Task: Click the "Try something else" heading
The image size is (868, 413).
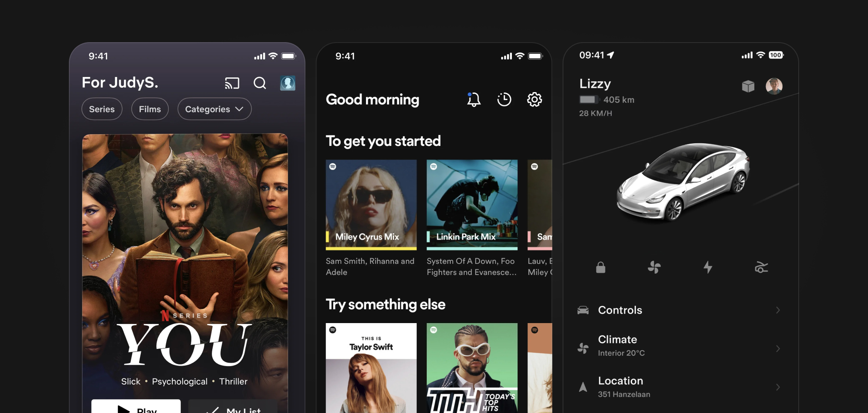Action: point(385,305)
